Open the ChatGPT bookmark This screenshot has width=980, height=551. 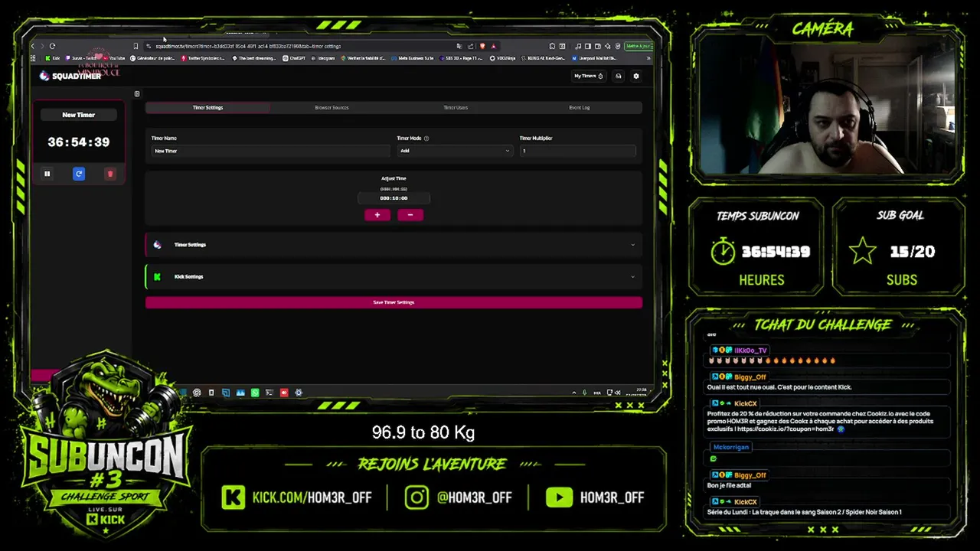click(294, 58)
